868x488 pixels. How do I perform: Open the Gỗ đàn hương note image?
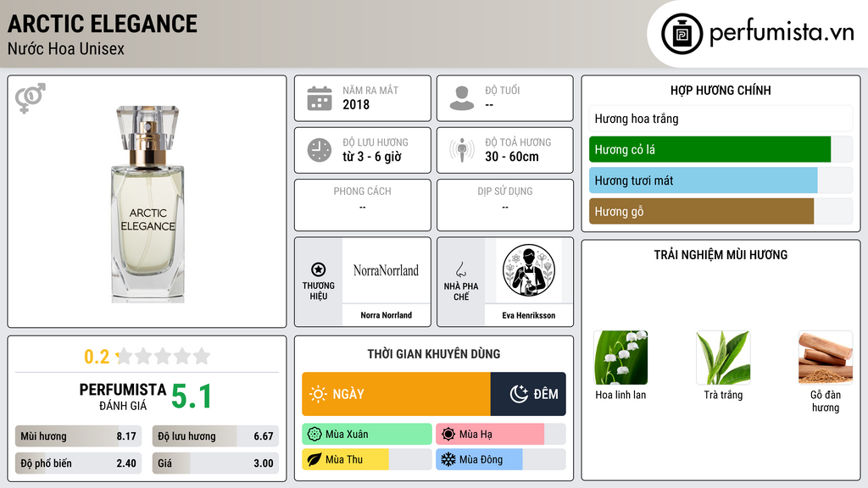826,358
